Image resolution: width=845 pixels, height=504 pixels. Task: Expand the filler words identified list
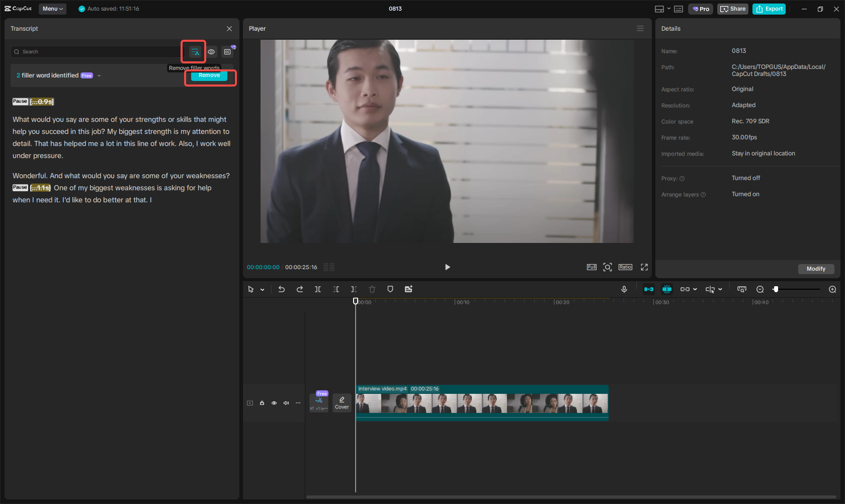(99, 75)
